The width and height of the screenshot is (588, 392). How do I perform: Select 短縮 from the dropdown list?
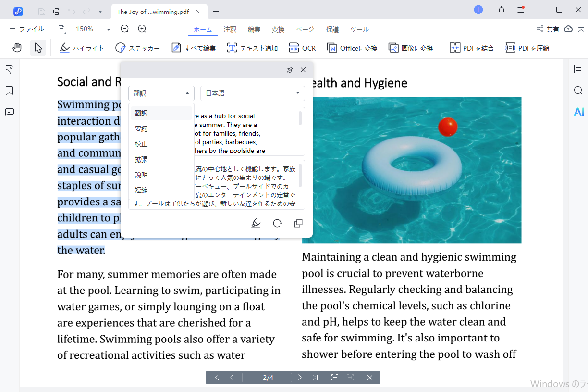pos(161,190)
